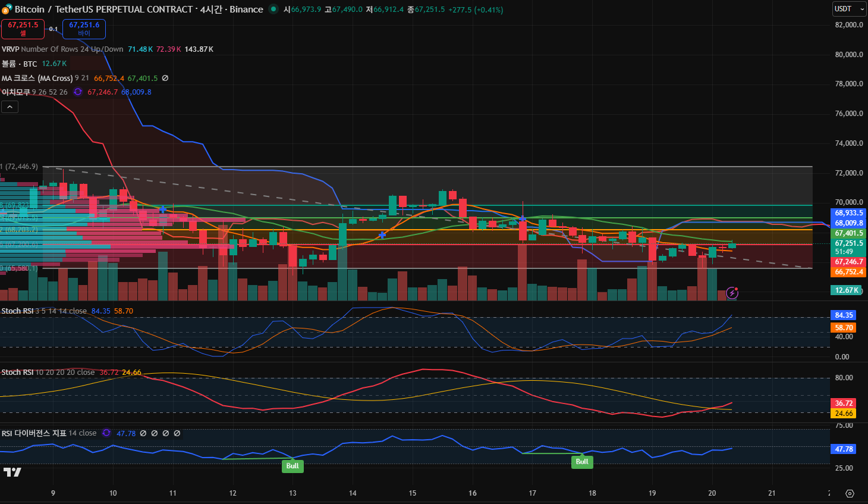Screen dimensions: 868x504
Task: Click the first green Bull label near 13
Action: [293, 466]
